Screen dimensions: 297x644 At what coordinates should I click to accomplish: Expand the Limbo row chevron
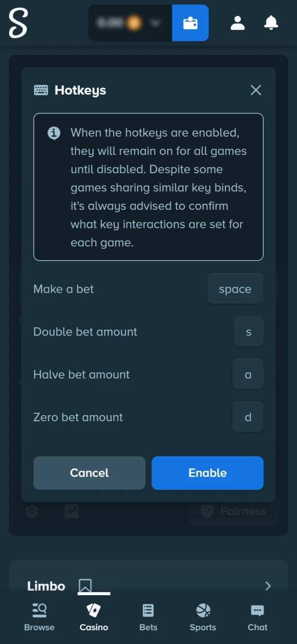click(x=268, y=586)
